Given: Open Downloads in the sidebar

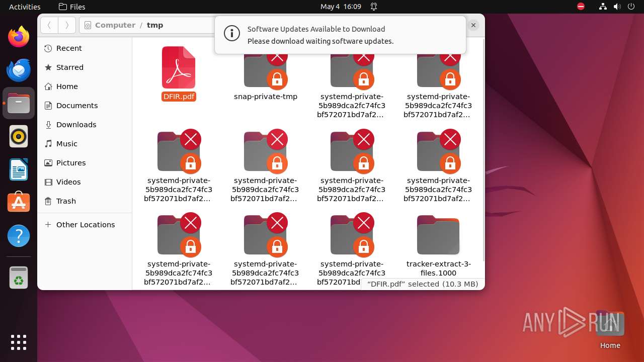Looking at the screenshot, I should click(85, 125).
